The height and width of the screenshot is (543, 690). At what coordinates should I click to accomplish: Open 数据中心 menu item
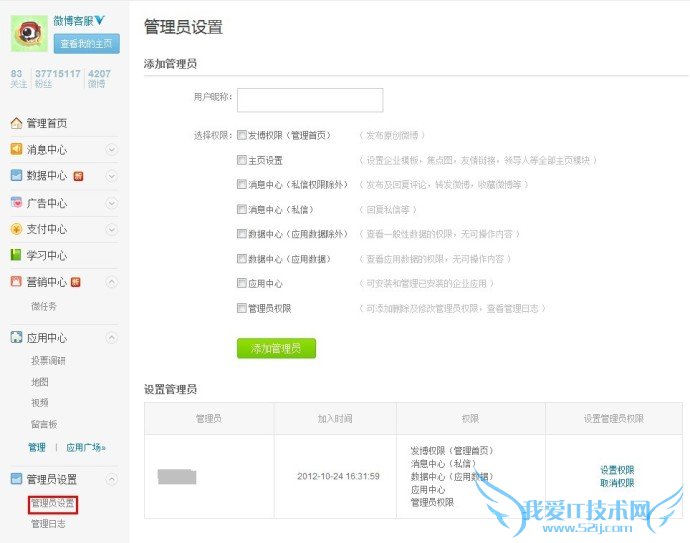[47, 176]
